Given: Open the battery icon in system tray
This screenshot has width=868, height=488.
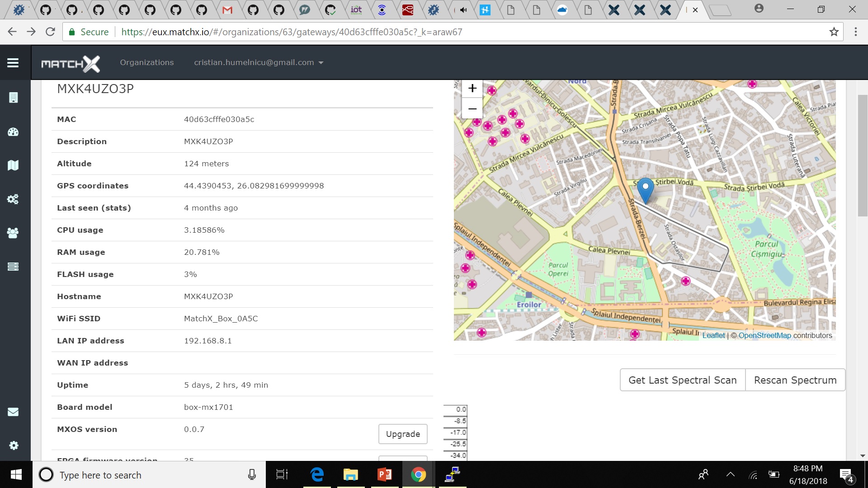Looking at the screenshot, I should [774, 474].
